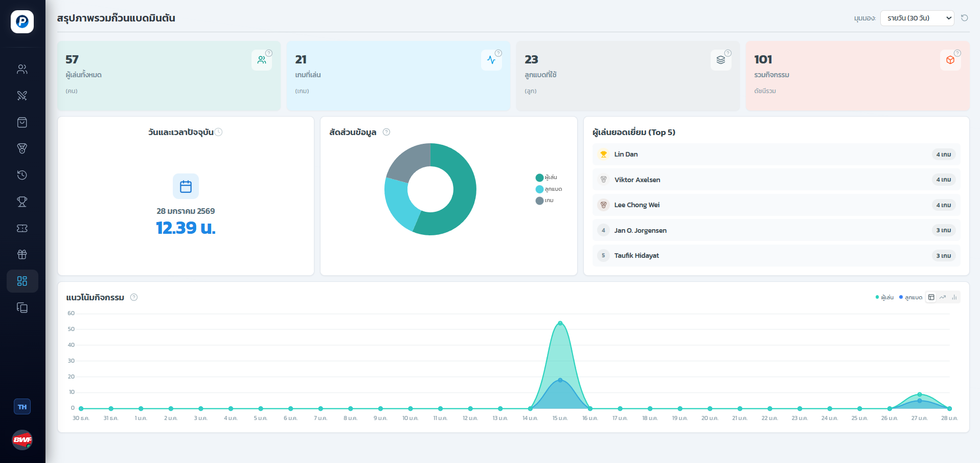The image size is (980, 463).
Task: Toggle the ลูกแบด legend on the trend chart
Action: pos(910,297)
